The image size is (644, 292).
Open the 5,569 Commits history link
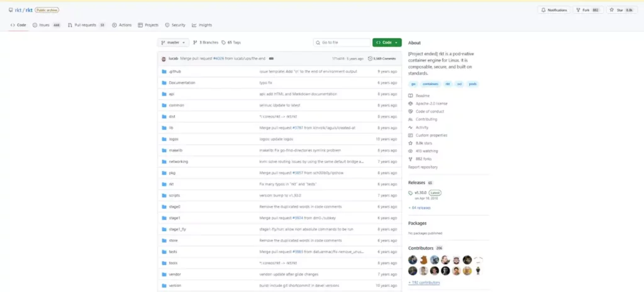tap(382, 59)
